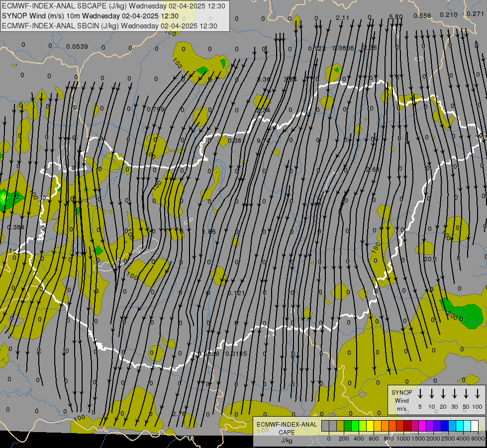Click the map value '5.80'
The image size is (487, 448).
click(395, 17)
